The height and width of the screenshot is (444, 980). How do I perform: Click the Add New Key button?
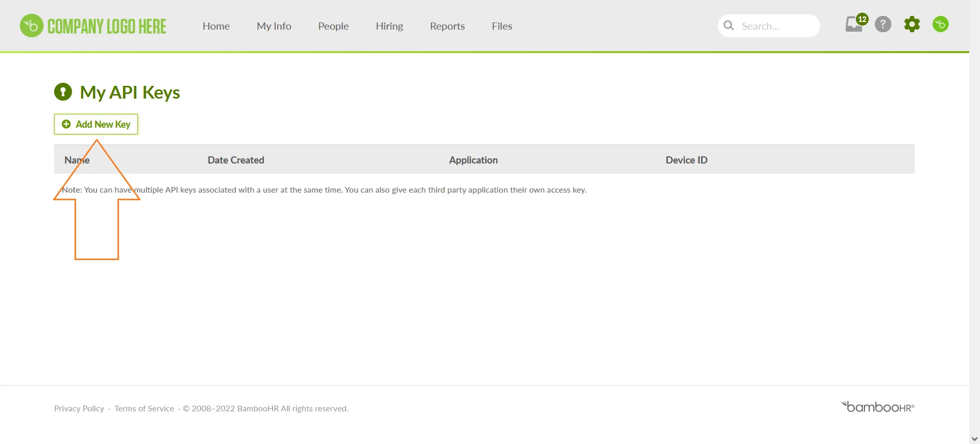tap(96, 124)
